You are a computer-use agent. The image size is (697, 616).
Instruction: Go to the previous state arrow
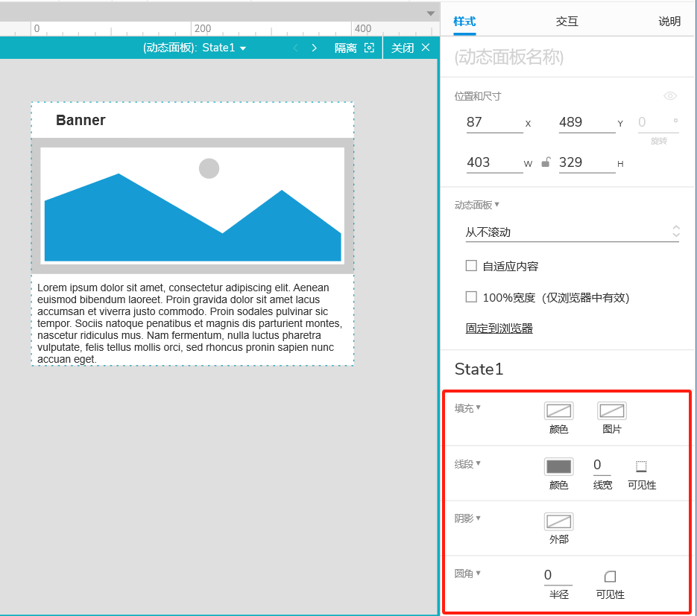pos(296,48)
